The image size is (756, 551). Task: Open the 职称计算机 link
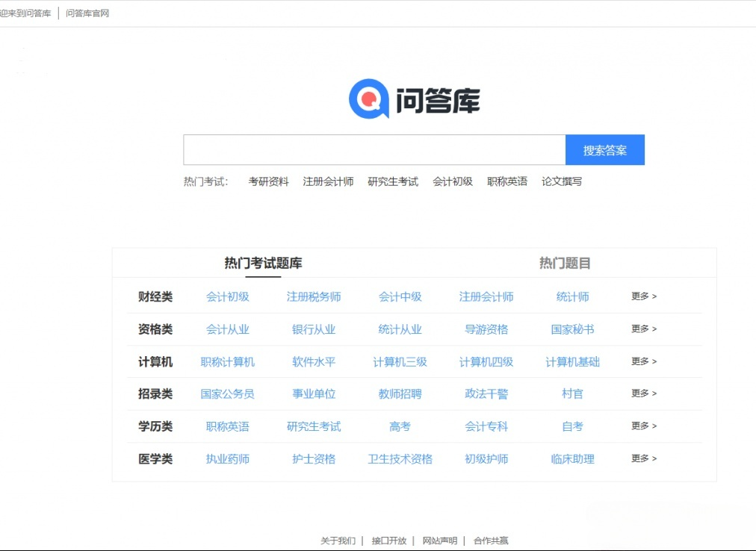[x=228, y=361]
